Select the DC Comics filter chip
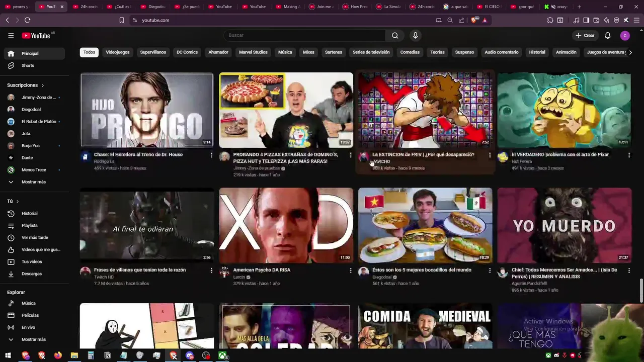This screenshot has width=644, height=362. tap(187, 52)
